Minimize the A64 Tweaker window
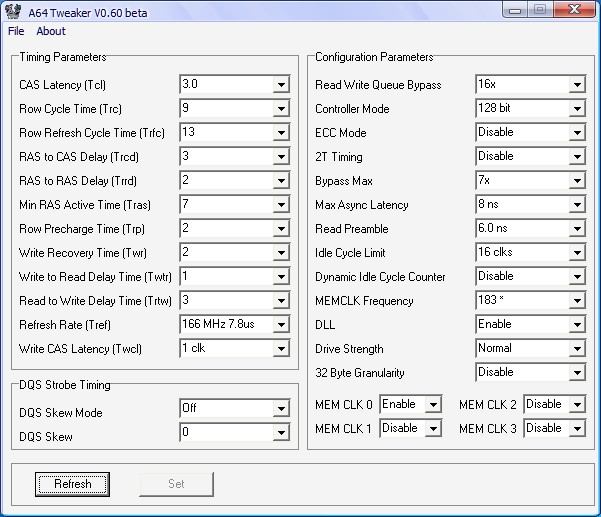 click(515, 10)
